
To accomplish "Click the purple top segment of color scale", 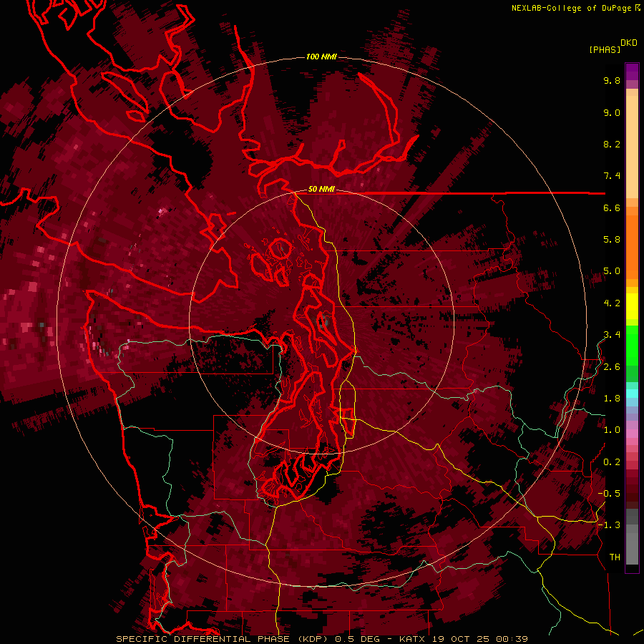I will click(x=632, y=72).
